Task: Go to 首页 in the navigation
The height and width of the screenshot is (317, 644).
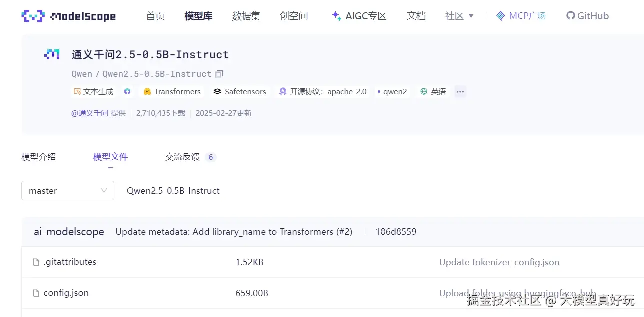Action: pos(155,16)
